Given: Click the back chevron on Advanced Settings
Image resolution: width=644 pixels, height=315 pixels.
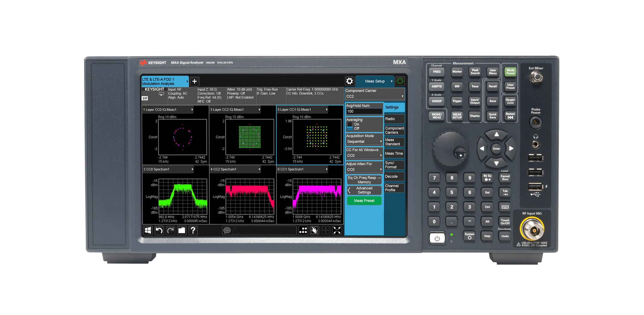Looking at the screenshot, I should click(349, 190).
